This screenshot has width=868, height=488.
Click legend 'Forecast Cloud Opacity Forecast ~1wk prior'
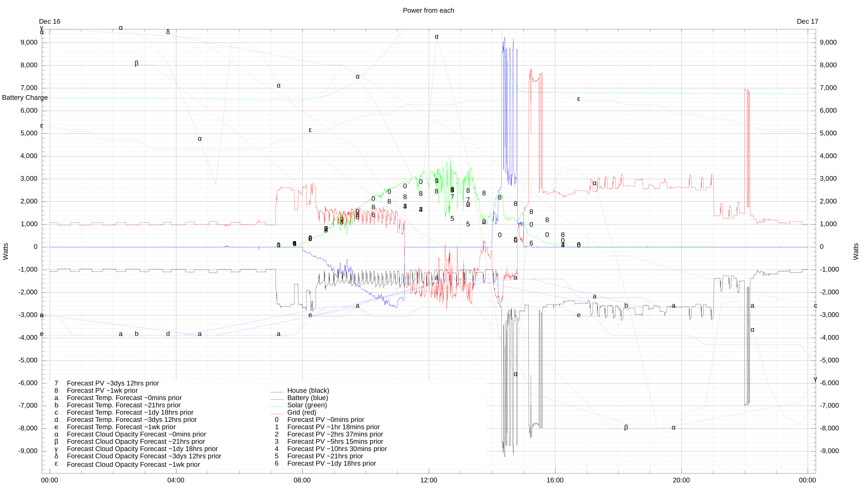pyautogui.click(x=133, y=465)
